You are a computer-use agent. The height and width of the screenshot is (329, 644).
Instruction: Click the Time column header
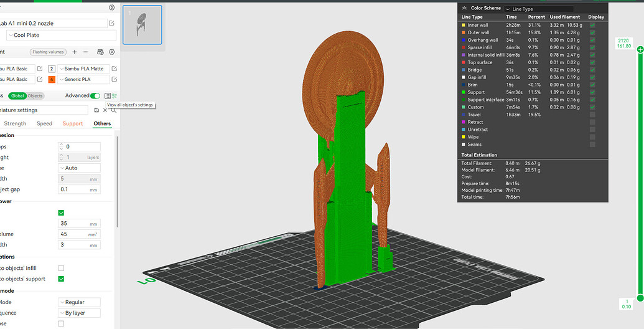point(511,17)
